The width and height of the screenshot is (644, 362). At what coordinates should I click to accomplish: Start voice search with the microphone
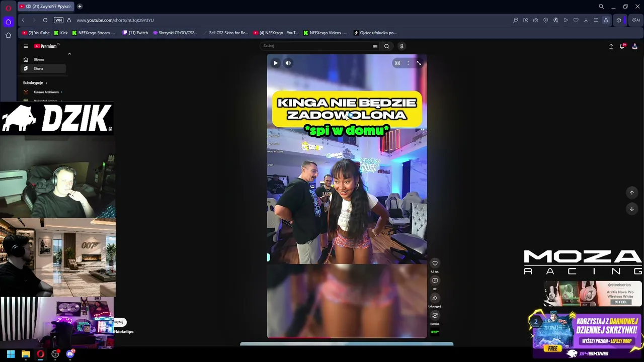[x=401, y=46]
